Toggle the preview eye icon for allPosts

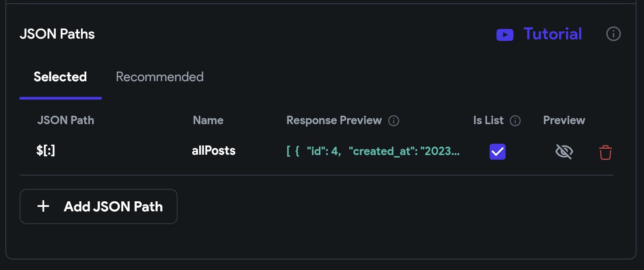[564, 151]
